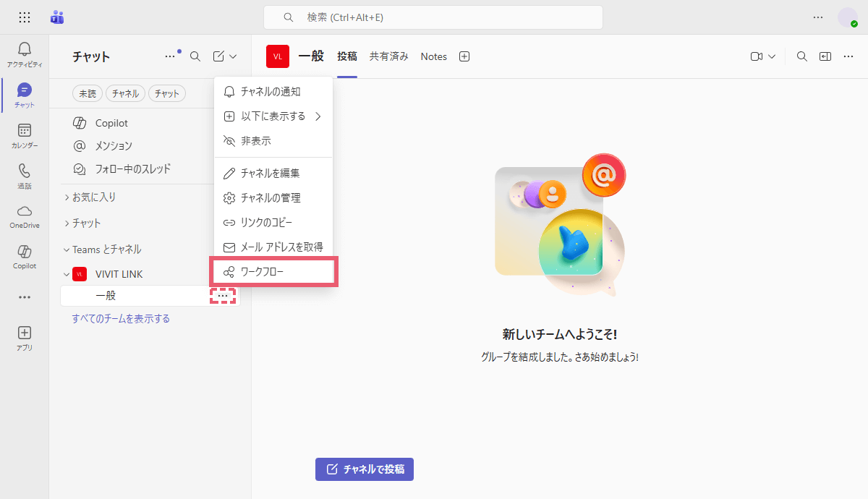Click the top search box
The image size is (868, 499).
(433, 17)
